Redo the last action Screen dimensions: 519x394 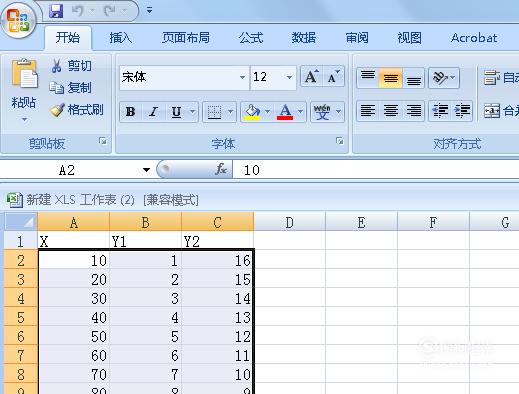coord(110,11)
